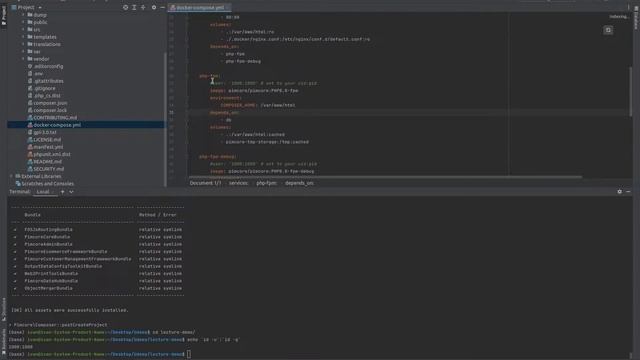This screenshot has height=360, width=640.
Task: Open phpunit.xml.dist file icon
Action: click(30, 154)
